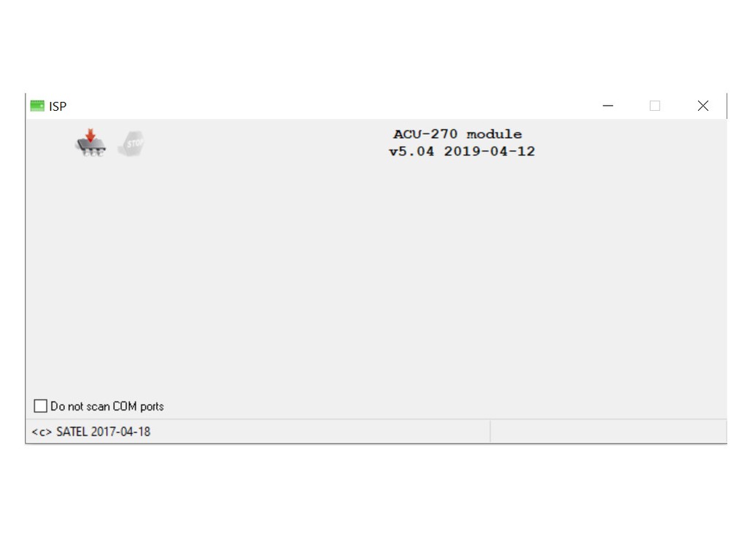The height and width of the screenshot is (560, 747).
Task: Click the 2019-04-12 firmware date
Action: pos(489,152)
